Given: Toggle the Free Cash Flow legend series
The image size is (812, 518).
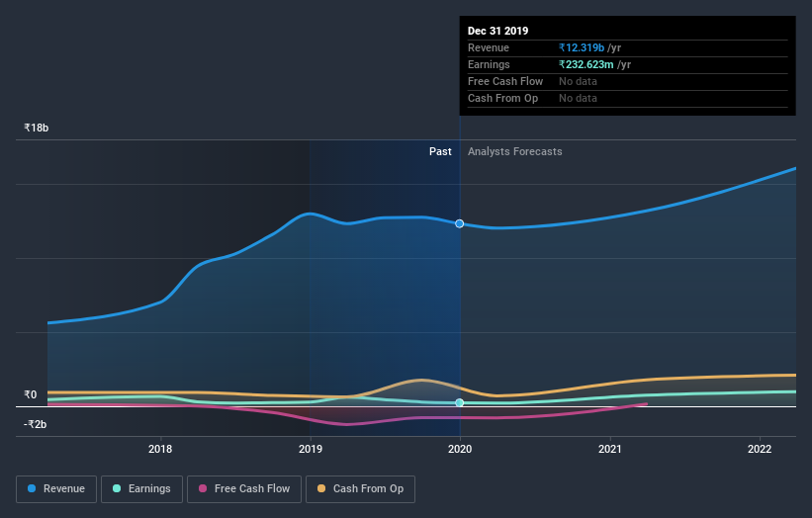Looking at the screenshot, I should pyautogui.click(x=244, y=489).
